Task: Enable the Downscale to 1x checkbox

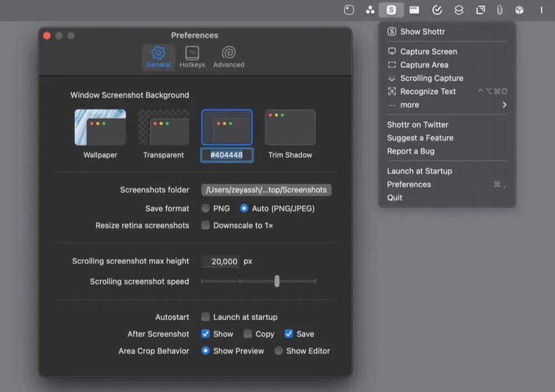Action: (x=205, y=225)
